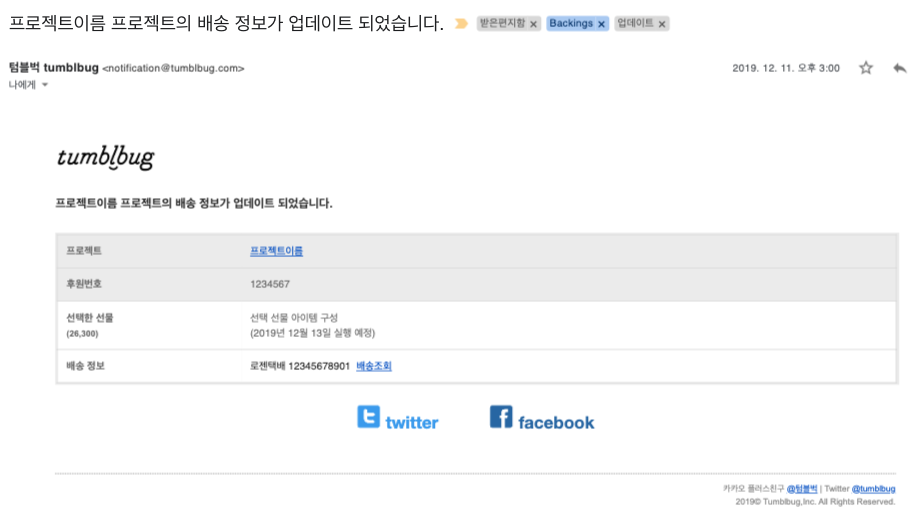Open the Facebook logo icon link
The width and height of the screenshot is (917, 527).
pos(501,417)
